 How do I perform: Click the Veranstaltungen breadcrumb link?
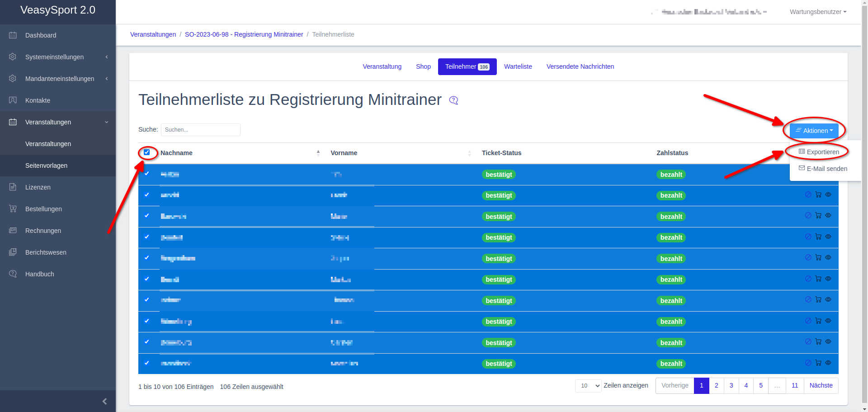pos(153,34)
